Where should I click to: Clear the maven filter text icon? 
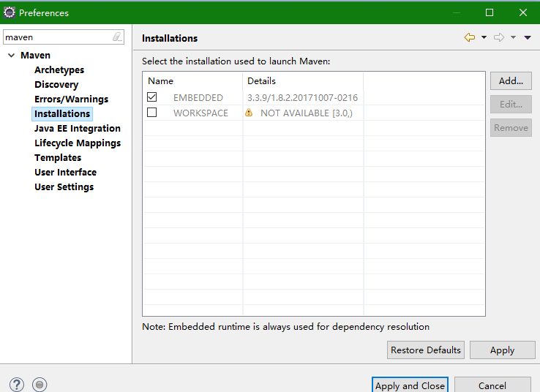click(117, 37)
